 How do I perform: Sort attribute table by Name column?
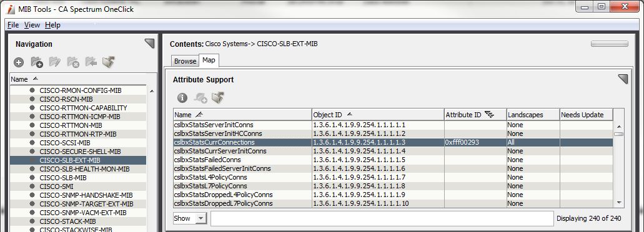click(242, 115)
